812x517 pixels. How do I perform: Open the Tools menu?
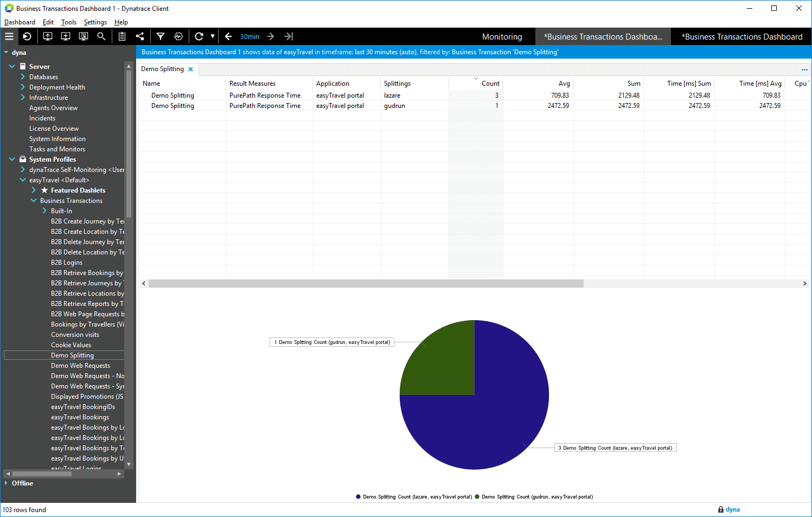click(x=69, y=22)
